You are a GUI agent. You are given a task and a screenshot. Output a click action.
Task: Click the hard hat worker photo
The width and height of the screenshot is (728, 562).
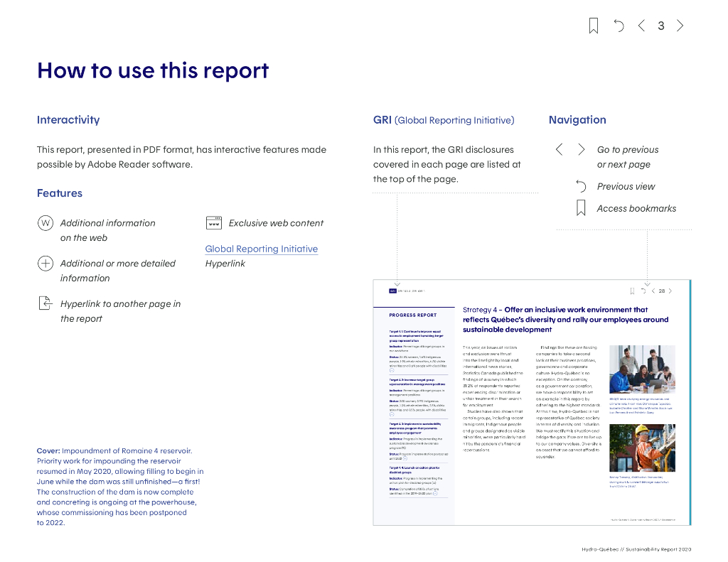643,448
